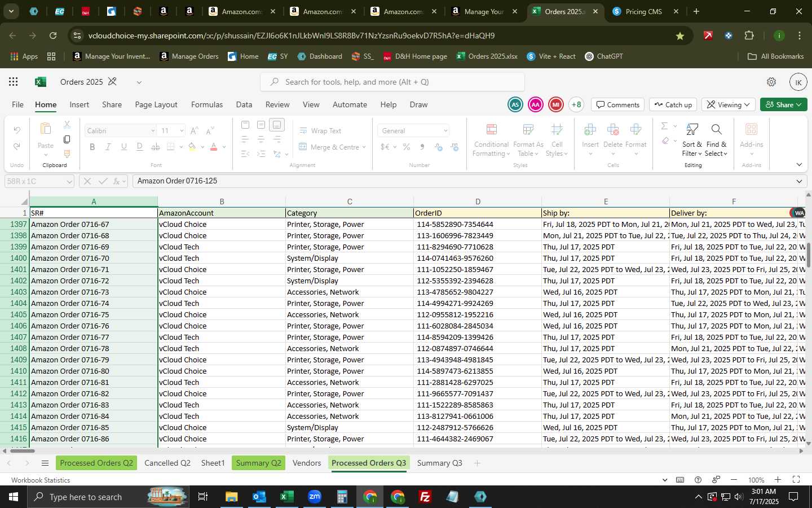Click the Add-ins icon
This screenshot has width=812, height=508.
point(751,130)
